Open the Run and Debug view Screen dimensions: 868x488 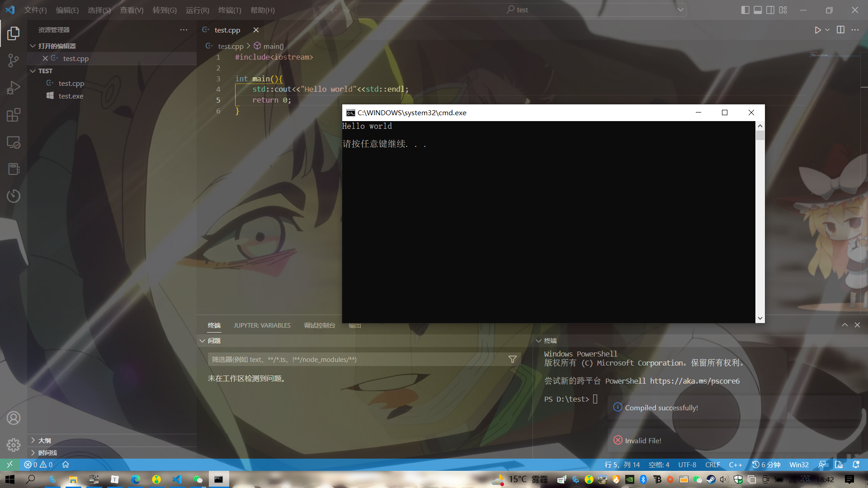14,88
